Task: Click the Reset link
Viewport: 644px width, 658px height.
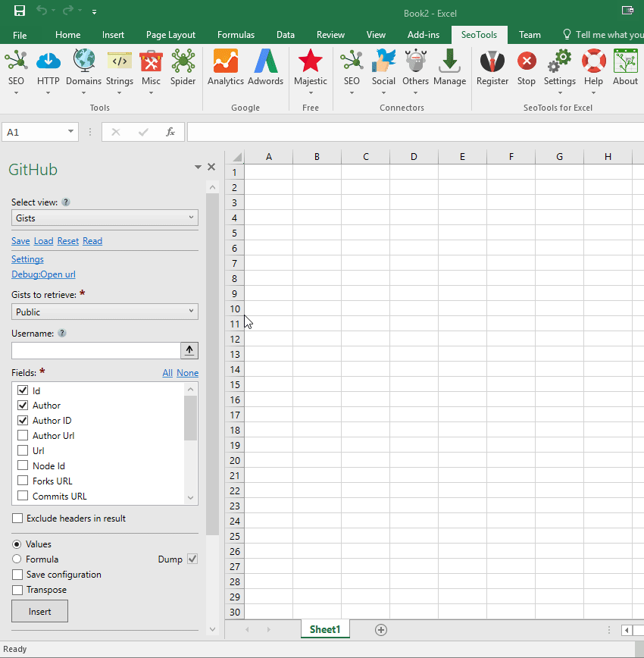Action: [68, 241]
